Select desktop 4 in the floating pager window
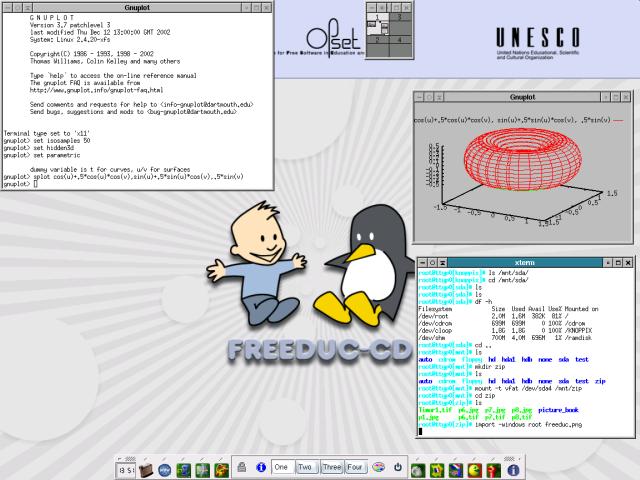 tap(400, 46)
